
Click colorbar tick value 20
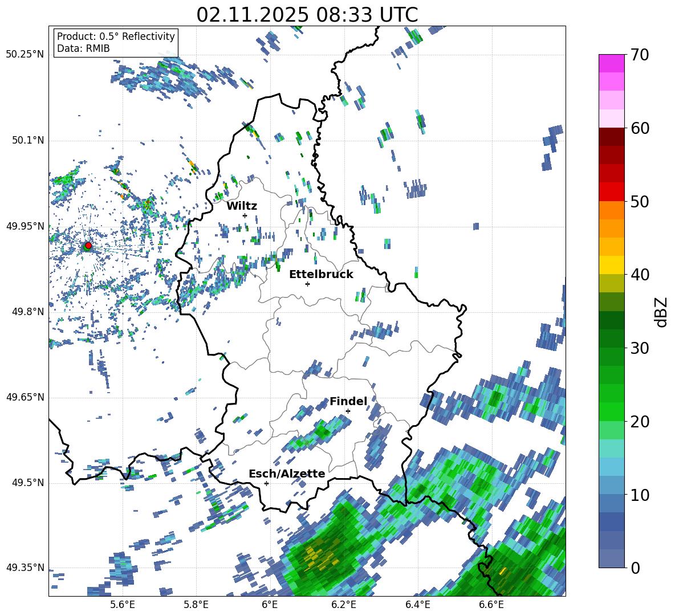(640, 422)
